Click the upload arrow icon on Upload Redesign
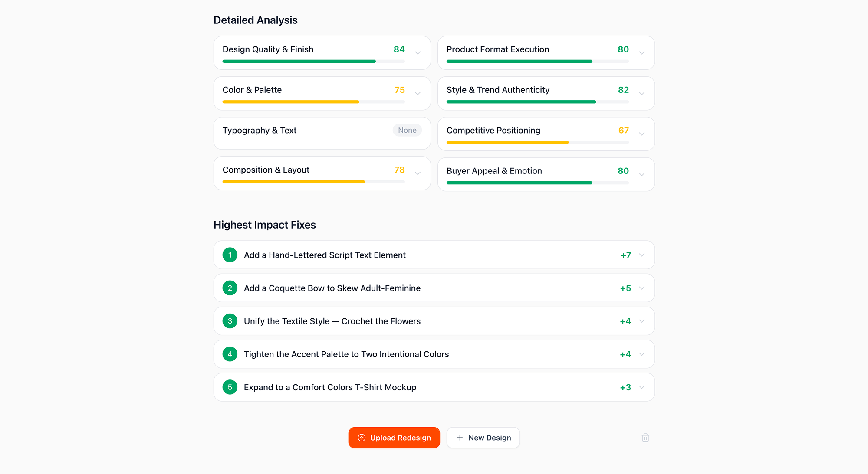This screenshot has width=868, height=474. click(x=361, y=438)
